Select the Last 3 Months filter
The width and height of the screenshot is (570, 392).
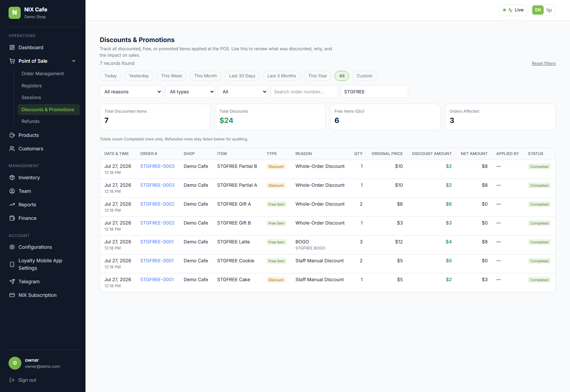coord(282,76)
